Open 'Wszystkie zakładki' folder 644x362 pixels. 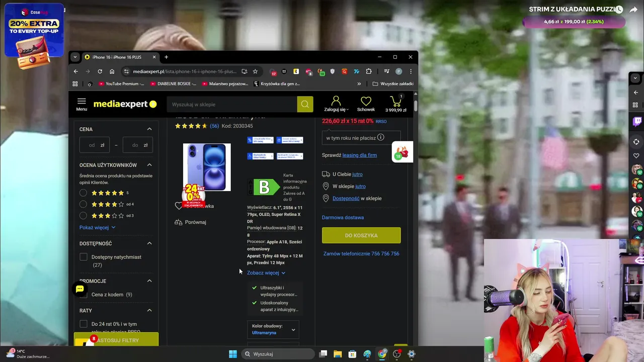(393, 84)
